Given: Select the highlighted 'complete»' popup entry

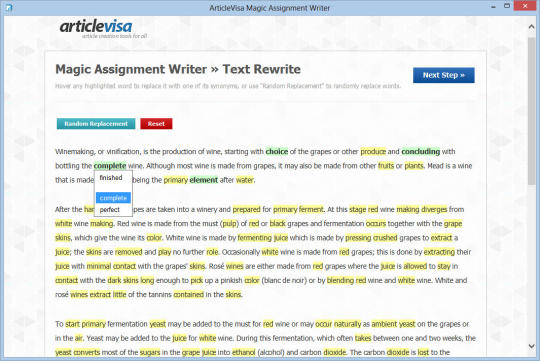Looking at the screenshot, I should coord(113,198).
